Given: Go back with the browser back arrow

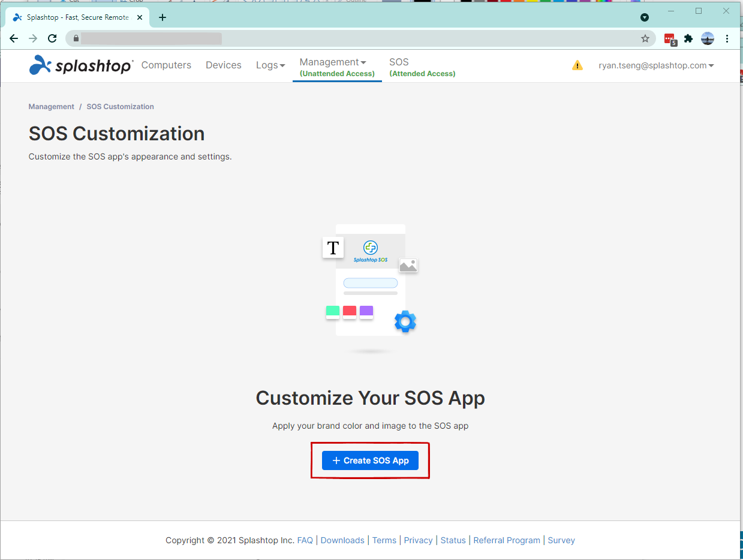Looking at the screenshot, I should click(14, 38).
